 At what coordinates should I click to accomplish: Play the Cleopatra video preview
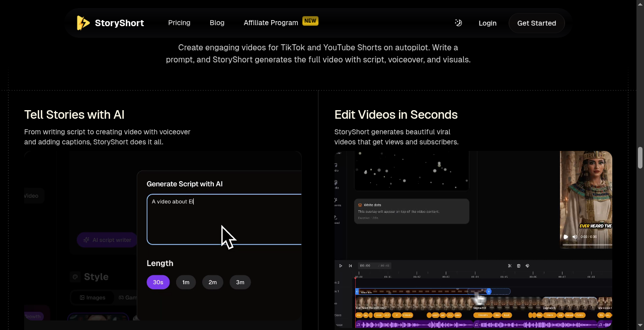click(566, 237)
